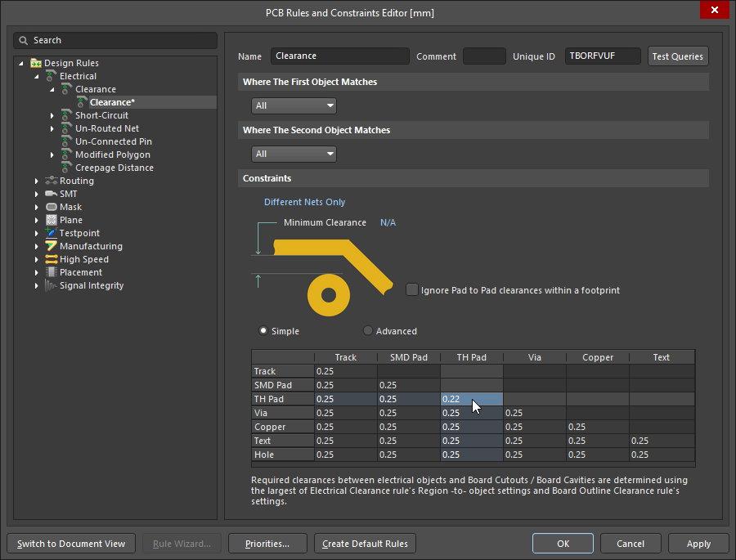Click the Testpoint rules icon
This screenshot has width=736, height=560.
49,233
